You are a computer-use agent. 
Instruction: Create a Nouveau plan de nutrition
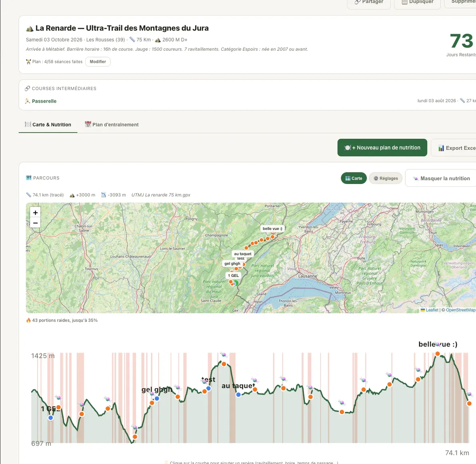click(x=382, y=148)
